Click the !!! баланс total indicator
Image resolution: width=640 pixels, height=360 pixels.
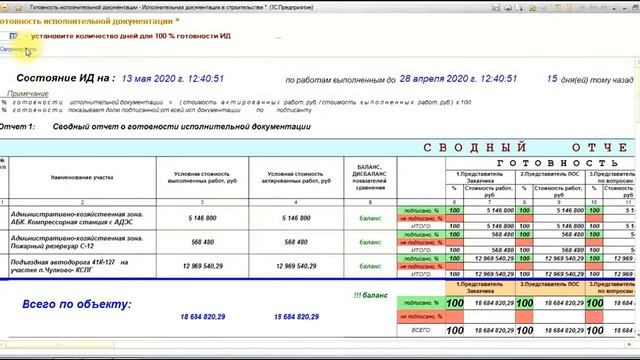(370, 295)
